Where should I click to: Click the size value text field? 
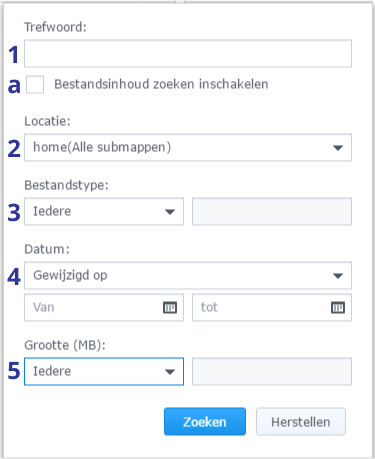click(x=272, y=372)
